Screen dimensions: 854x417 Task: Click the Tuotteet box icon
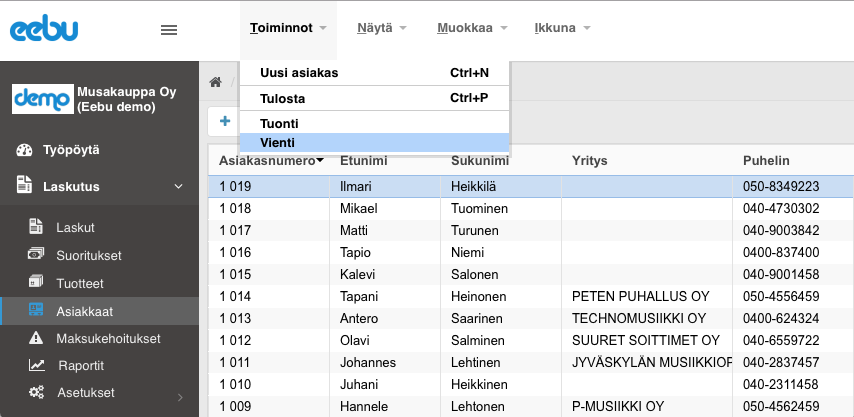36,282
